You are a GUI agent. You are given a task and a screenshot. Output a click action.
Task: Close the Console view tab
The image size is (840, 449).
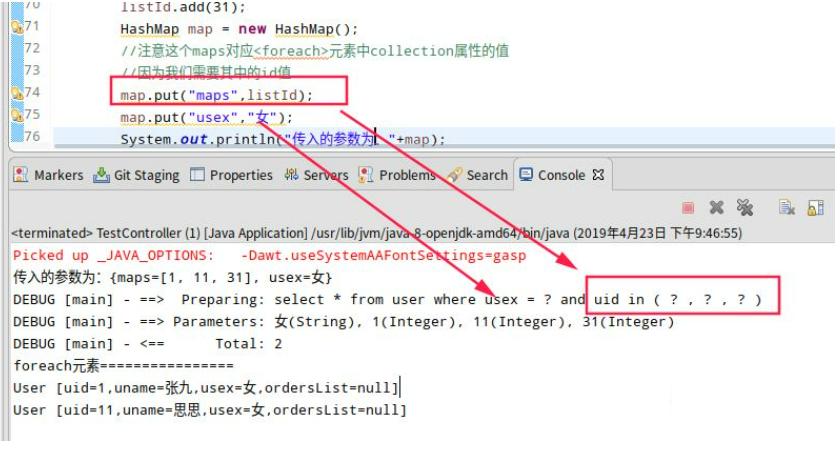[x=598, y=175]
